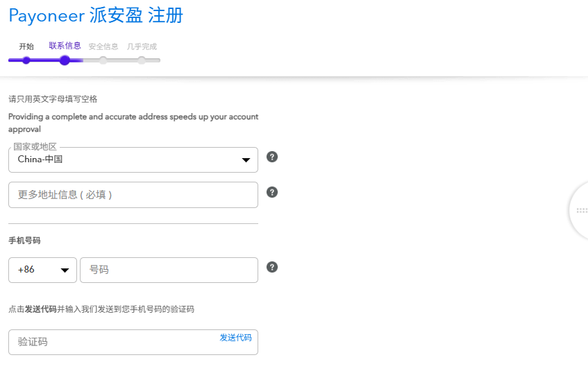This screenshot has width=588, height=371.
Task: Click the Payoneer 派安盈 注册 page heading
Action: click(96, 15)
